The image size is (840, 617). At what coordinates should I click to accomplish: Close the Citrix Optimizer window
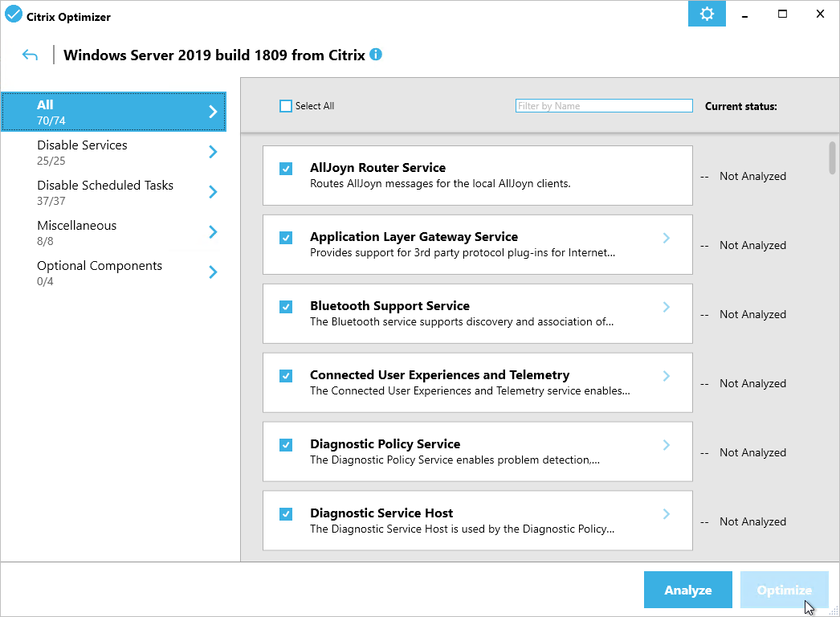820,14
